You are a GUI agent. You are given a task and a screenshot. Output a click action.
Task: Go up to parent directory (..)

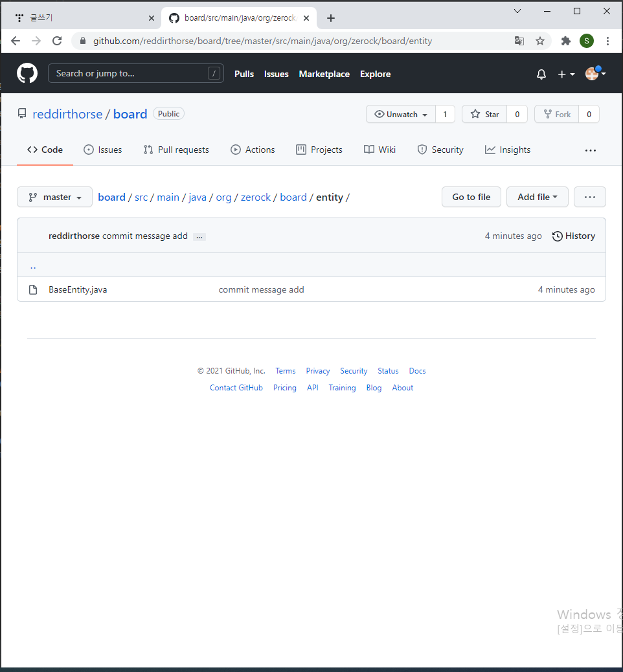click(33, 266)
